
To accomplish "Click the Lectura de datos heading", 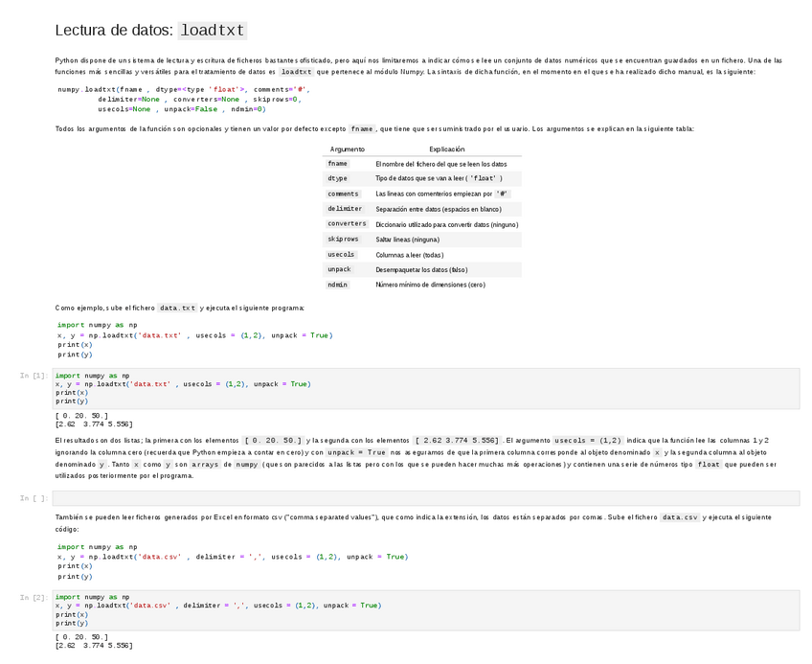I will [x=114, y=30].
